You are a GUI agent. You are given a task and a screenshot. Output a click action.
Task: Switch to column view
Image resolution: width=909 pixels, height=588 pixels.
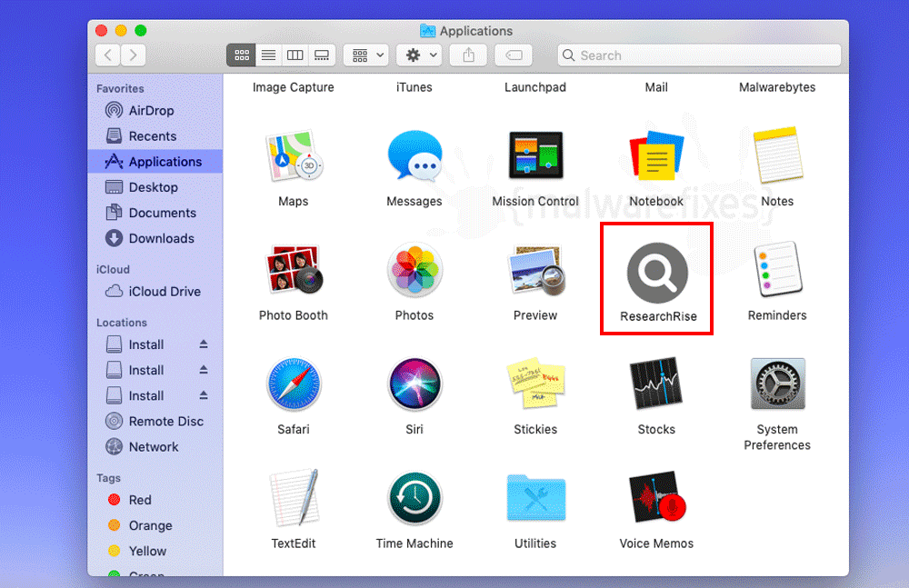click(x=295, y=55)
